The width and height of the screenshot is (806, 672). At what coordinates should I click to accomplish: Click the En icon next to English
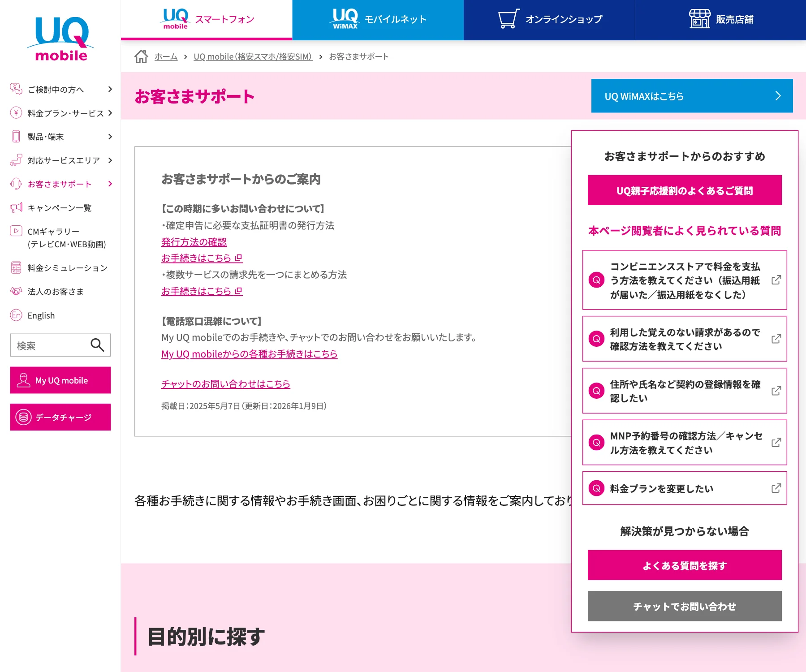(x=16, y=315)
